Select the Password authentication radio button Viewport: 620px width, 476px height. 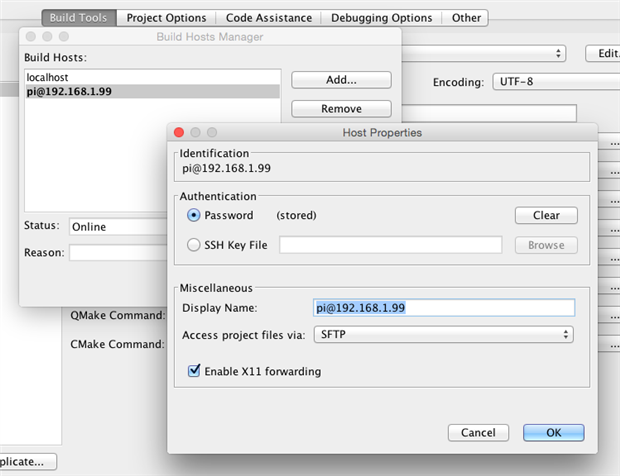[194, 215]
